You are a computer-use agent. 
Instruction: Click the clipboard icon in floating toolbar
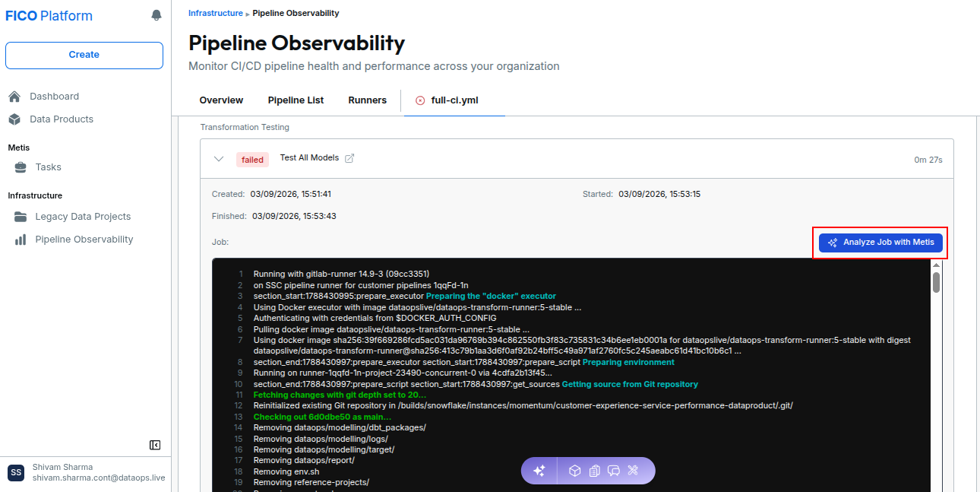click(594, 471)
